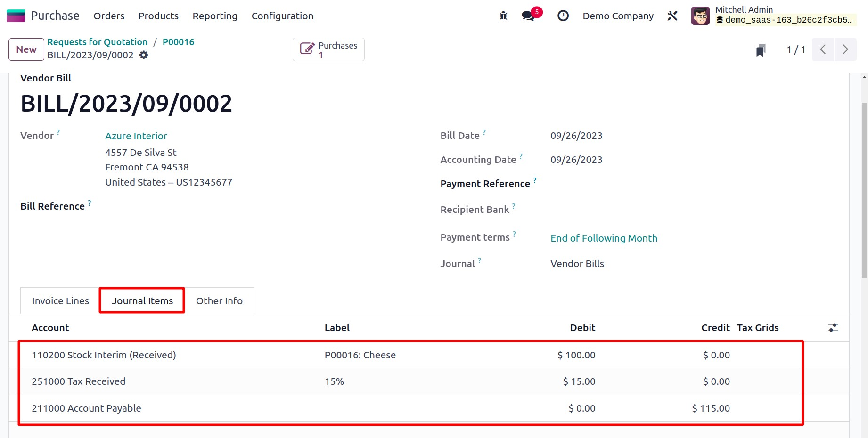Screen dimensions: 868x438
Task: Click the gear icon beside BILL/2023/09/0002
Action: pos(144,55)
